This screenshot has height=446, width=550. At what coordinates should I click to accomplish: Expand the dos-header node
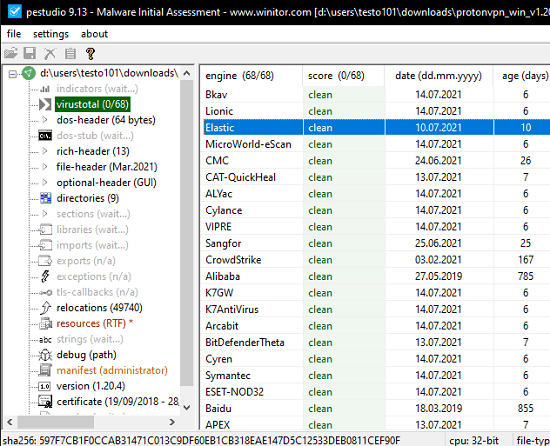coord(45,120)
